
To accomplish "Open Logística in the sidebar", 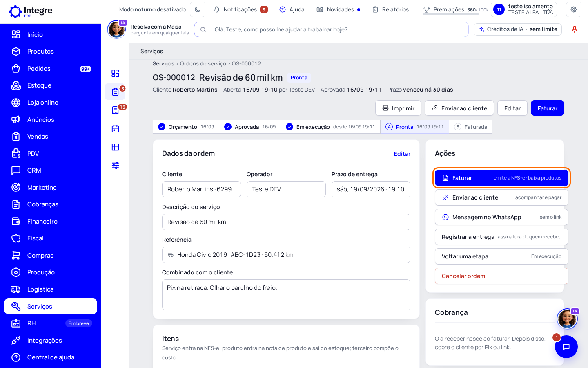I will coord(51,289).
